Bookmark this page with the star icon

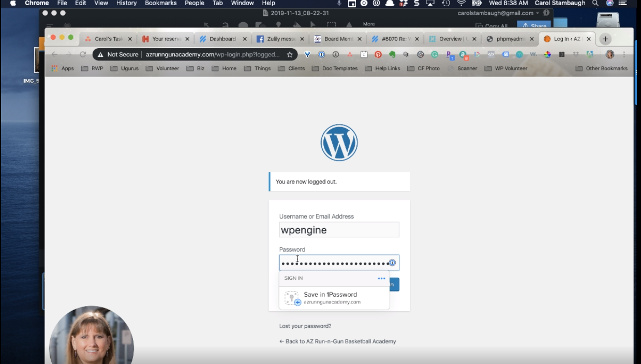[290, 54]
